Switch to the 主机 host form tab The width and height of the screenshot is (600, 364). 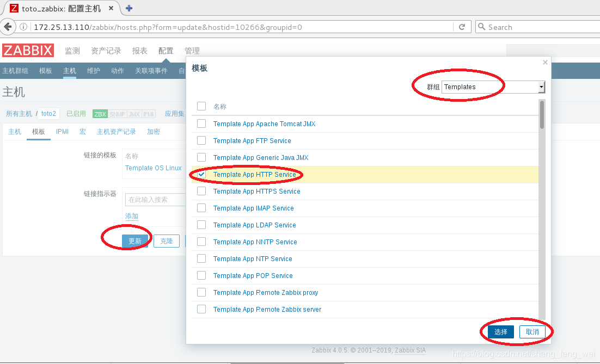click(15, 132)
